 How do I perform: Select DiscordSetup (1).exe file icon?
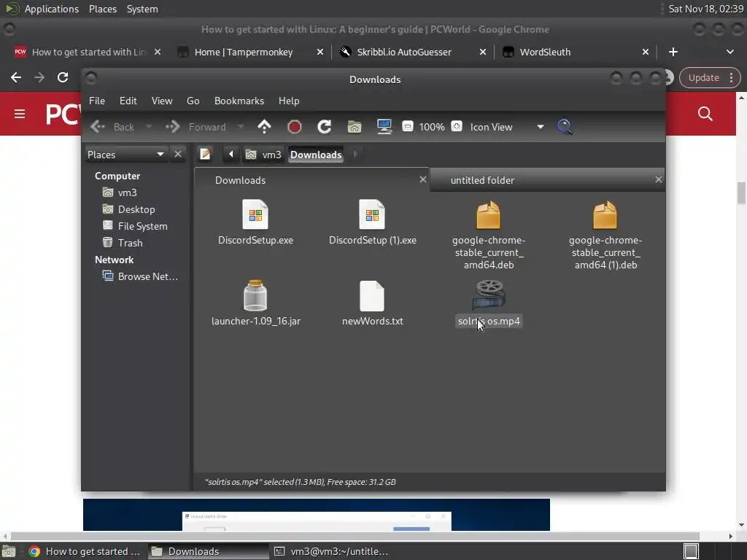pos(372,215)
